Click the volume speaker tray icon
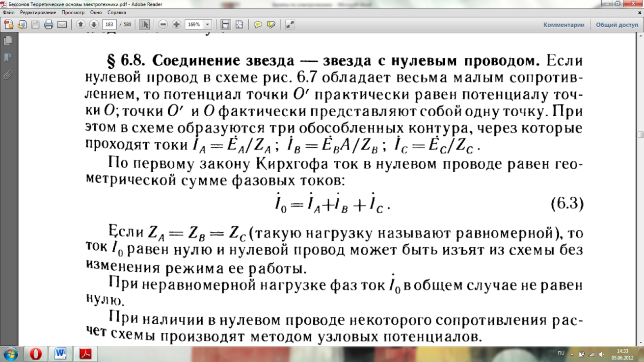Viewport: 644px width, 362px height. (x=601, y=354)
